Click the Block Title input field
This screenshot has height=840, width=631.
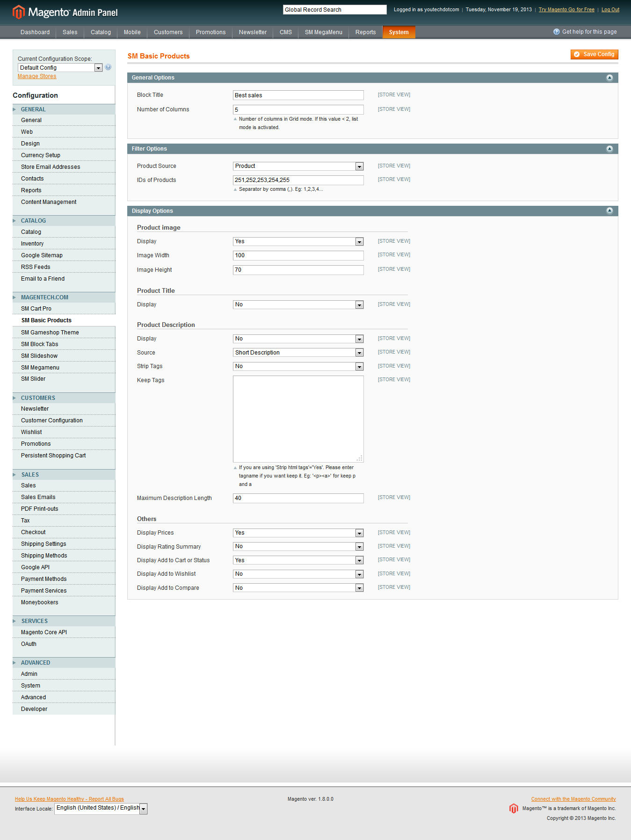tap(298, 95)
